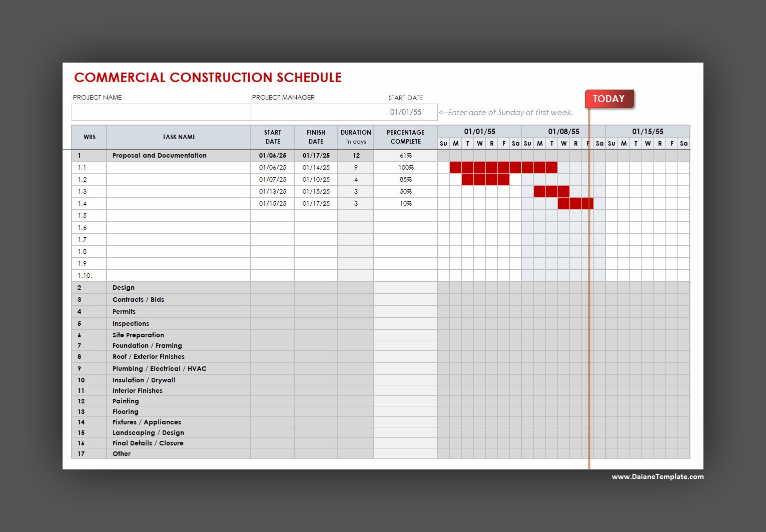
Task: Click the Commercial Construction Schedule title
Action: click(208, 78)
